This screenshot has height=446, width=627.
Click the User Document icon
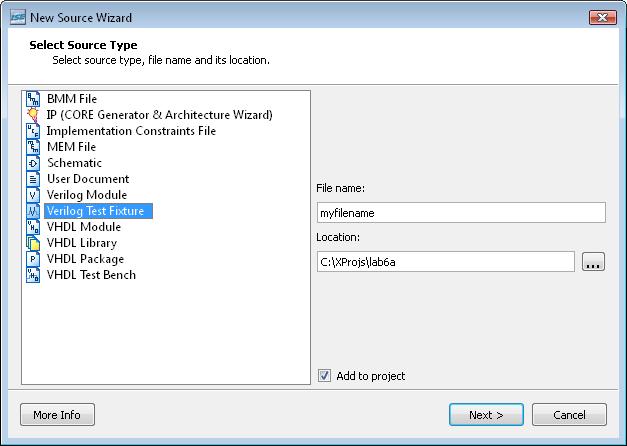click(33, 179)
